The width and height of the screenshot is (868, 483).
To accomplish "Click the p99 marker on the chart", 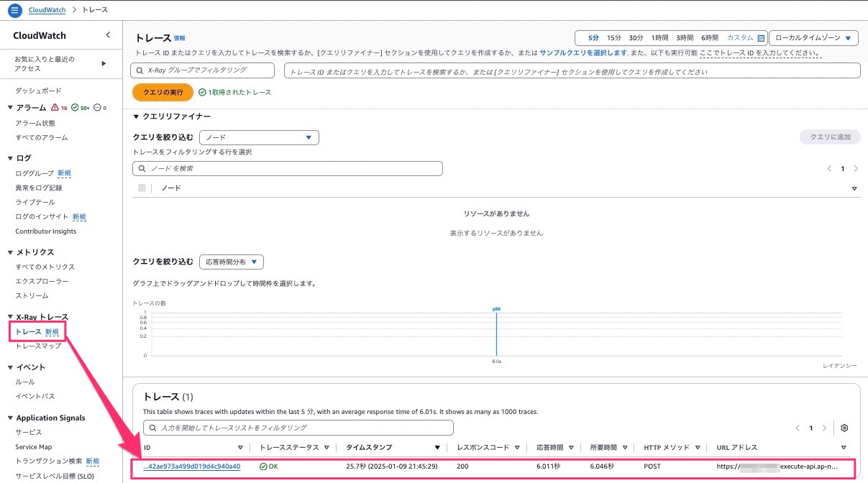I will click(x=496, y=309).
